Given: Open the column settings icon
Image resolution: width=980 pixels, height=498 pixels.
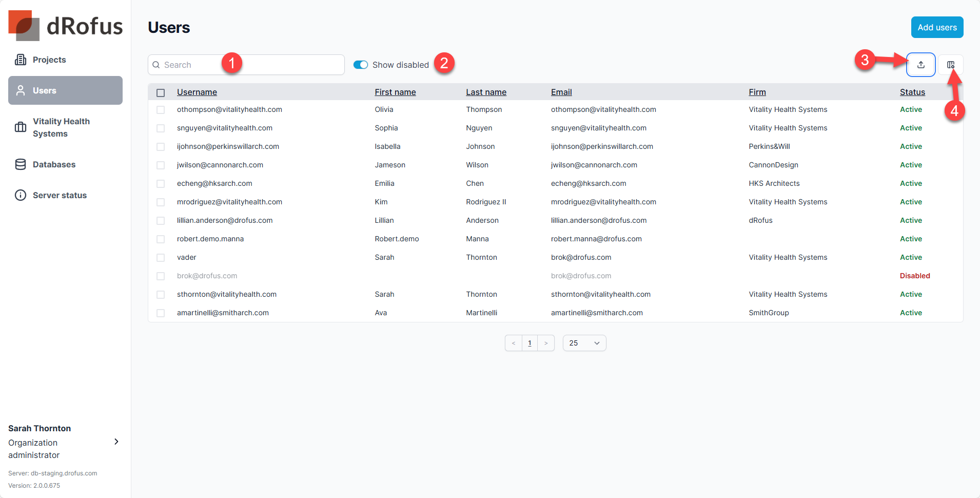Looking at the screenshot, I should (950, 65).
